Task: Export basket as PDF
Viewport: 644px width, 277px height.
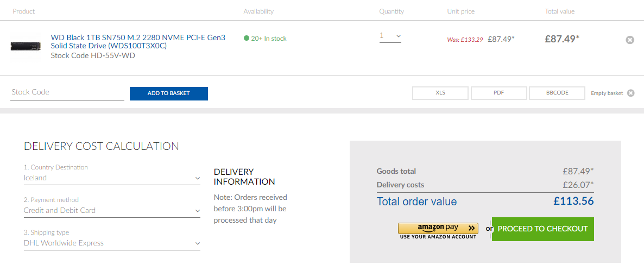Action: point(498,93)
